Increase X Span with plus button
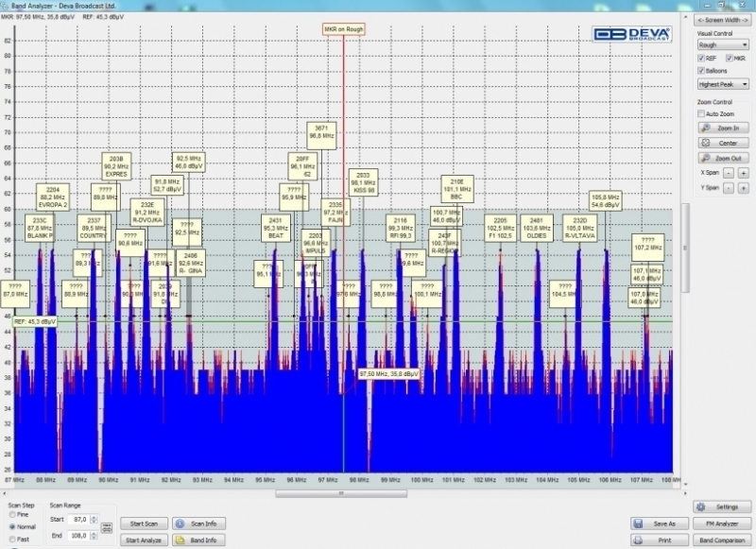Viewport: 756px width, 549px height. (x=743, y=173)
